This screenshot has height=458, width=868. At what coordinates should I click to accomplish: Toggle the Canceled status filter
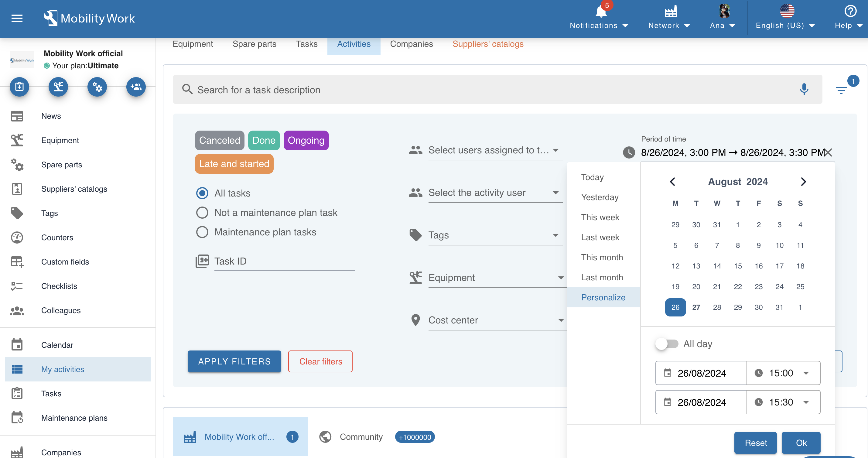pyautogui.click(x=219, y=140)
